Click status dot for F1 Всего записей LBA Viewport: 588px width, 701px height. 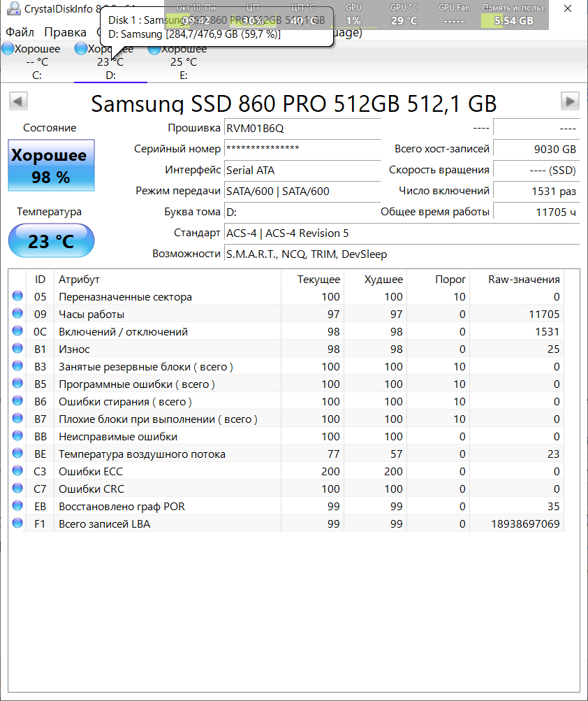click(17, 523)
